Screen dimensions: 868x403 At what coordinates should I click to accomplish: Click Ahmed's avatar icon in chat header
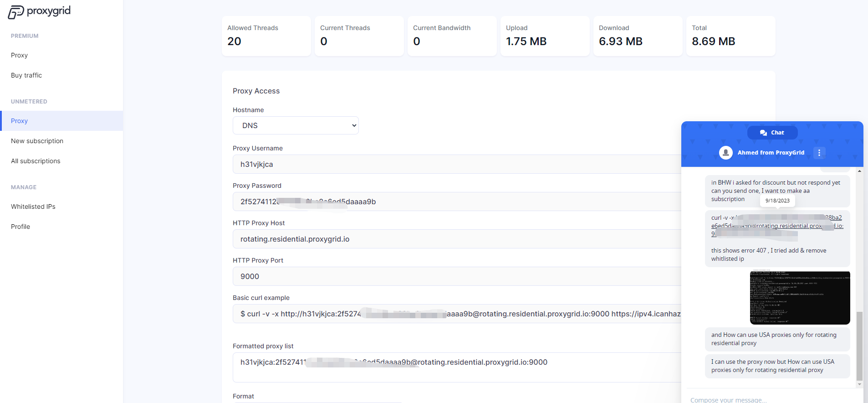726,153
